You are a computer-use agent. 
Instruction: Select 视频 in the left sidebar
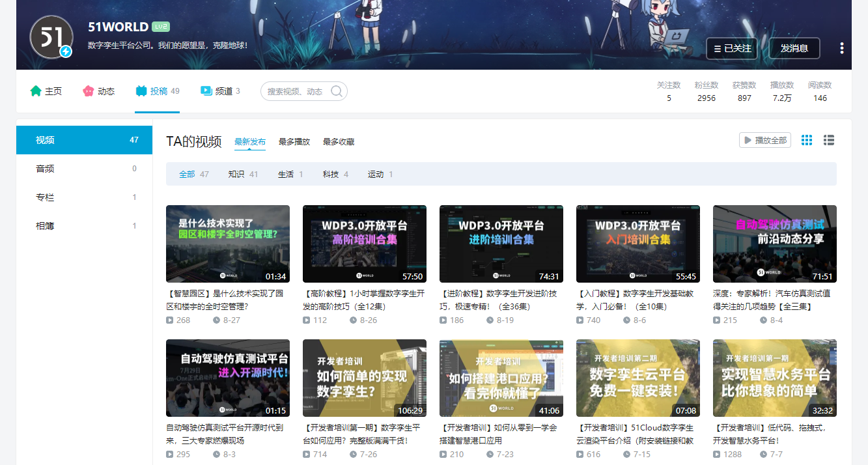point(84,140)
